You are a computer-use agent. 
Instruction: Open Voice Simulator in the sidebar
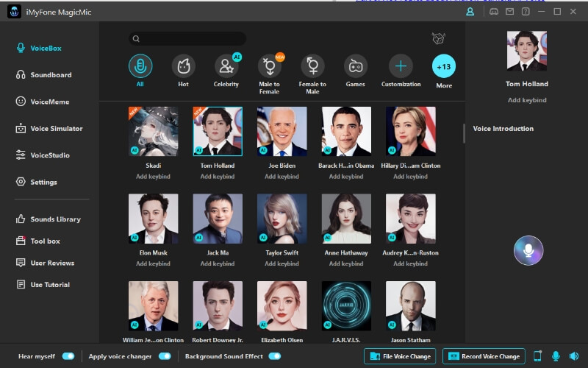49,128
